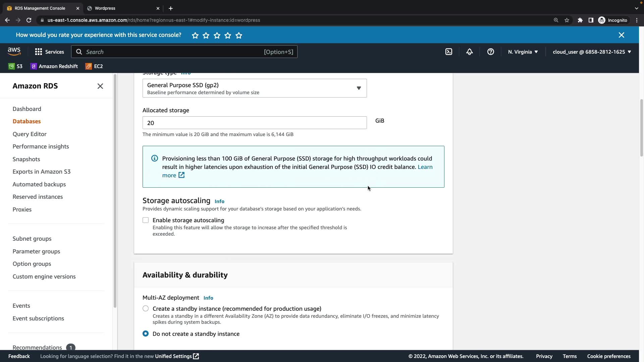Open the notifications bell
The width and height of the screenshot is (644, 362).
pos(469,52)
